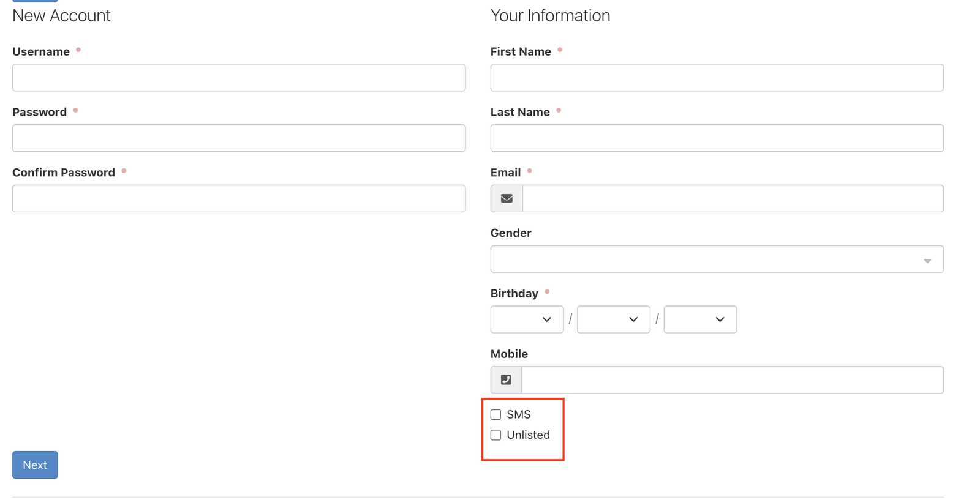Viewport: 980px width, 500px height.
Task: Click the 'First Name' field label
Action: [521, 51]
